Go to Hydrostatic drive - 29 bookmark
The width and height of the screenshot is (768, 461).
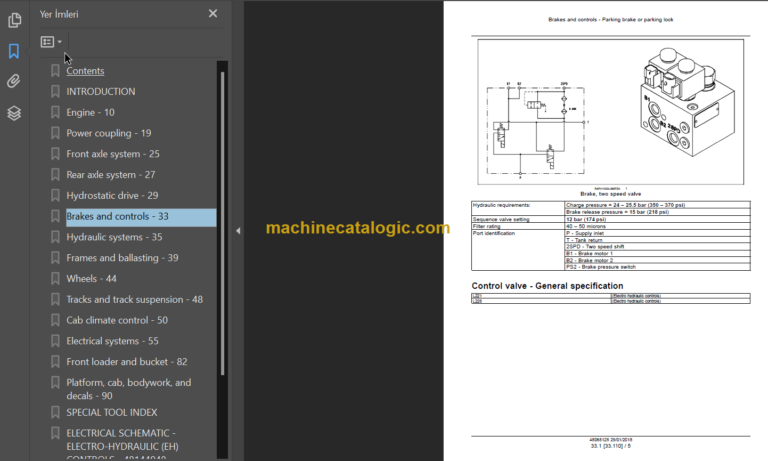click(112, 195)
